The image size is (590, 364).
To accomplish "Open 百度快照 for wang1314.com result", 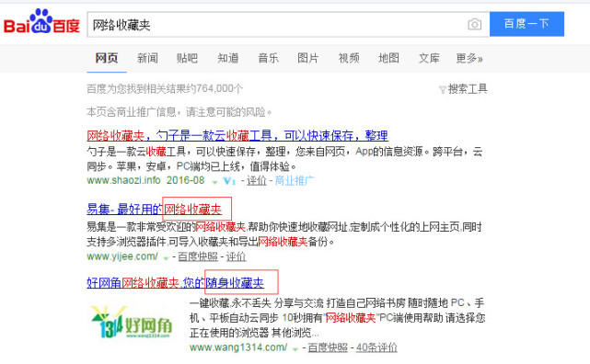I will point(328,347).
